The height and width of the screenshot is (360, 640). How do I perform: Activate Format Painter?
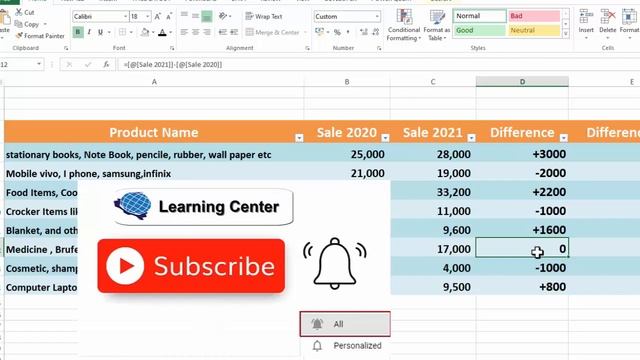[x=40, y=36]
